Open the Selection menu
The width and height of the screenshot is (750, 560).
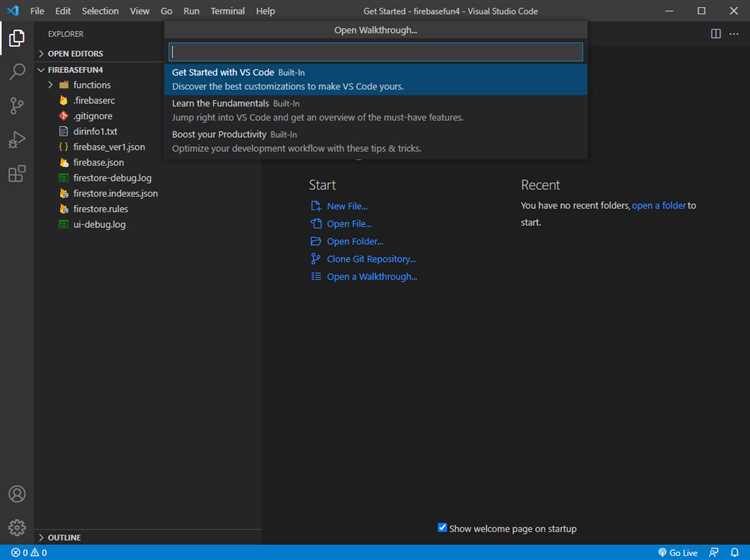[x=100, y=11]
